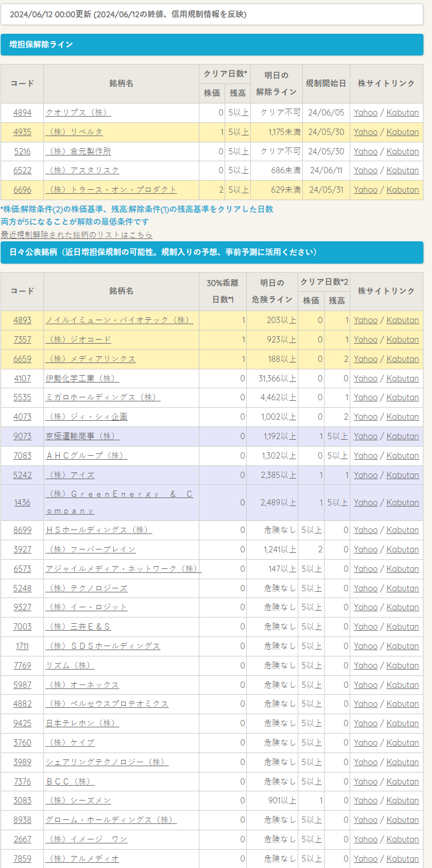
Task: Open Yahoo link for 伊勢化学工業 row
Action: coord(366,379)
